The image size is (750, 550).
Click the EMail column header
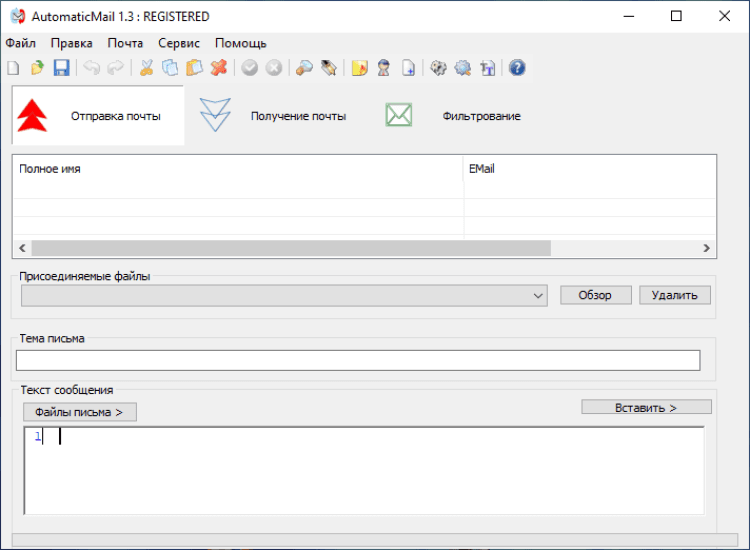pos(590,169)
